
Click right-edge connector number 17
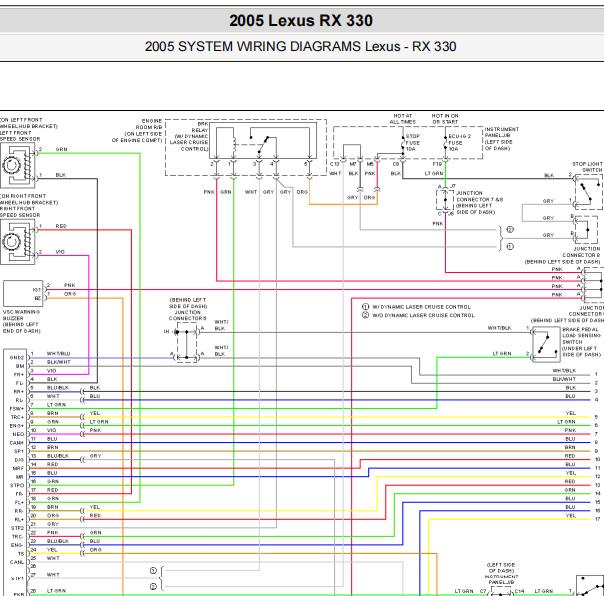pyautogui.click(x=597, y=519)
